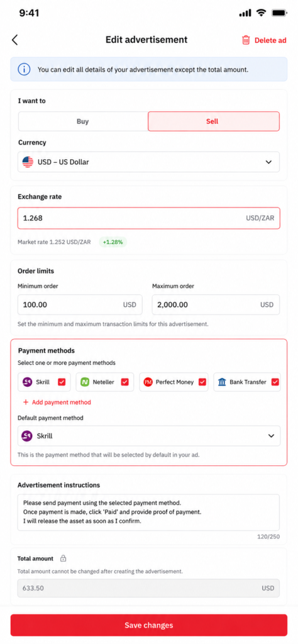Click the US flag currency icon
This screenshot has height=644, width=298.
[x=28, y=162]
